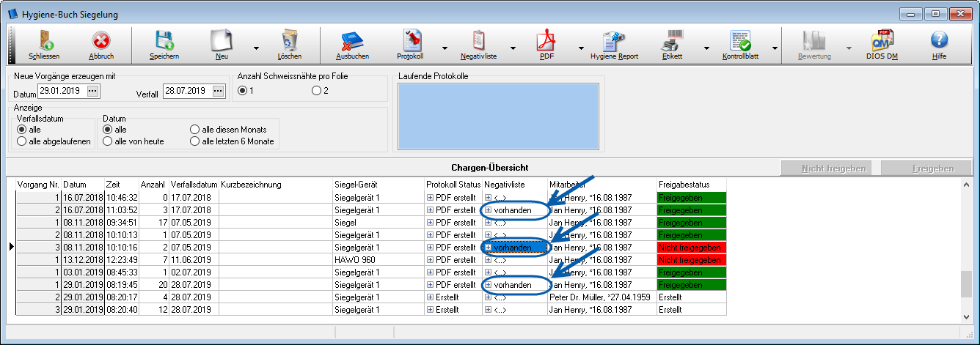Click 'Erstellt' Freigabestatus in 08:20:17 row
Image resolution: width=980 pixels, height=345 pixels.
pyautogui.click(x=692, y=297)
